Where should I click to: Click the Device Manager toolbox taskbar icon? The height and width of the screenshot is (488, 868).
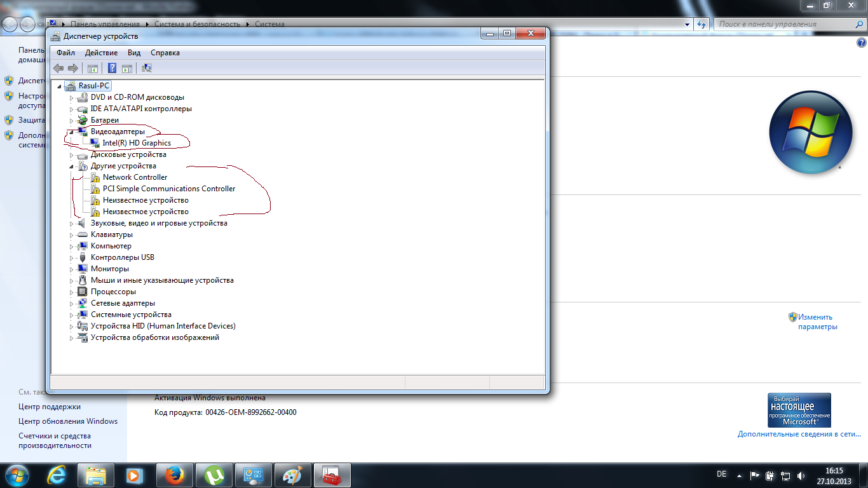pyautogui.click(x=332, y=475)
